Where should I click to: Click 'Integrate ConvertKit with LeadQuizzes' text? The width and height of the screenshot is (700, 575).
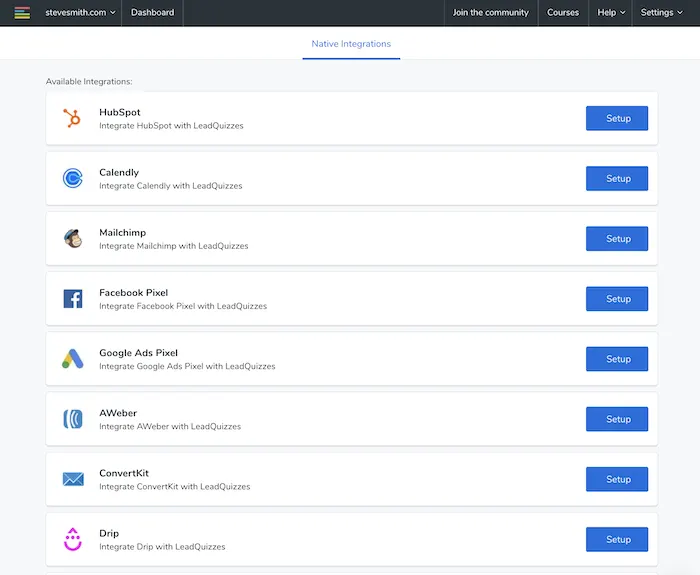(175, 487)
